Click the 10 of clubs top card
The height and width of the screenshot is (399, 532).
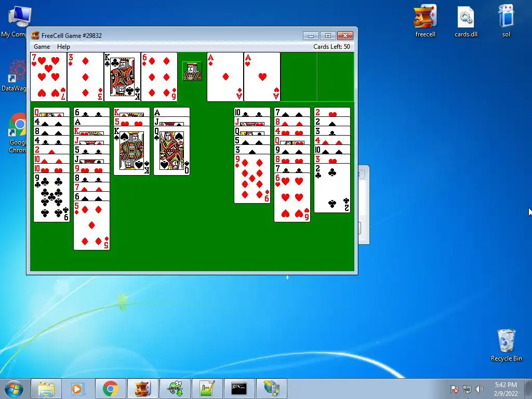tap(252, 112)
